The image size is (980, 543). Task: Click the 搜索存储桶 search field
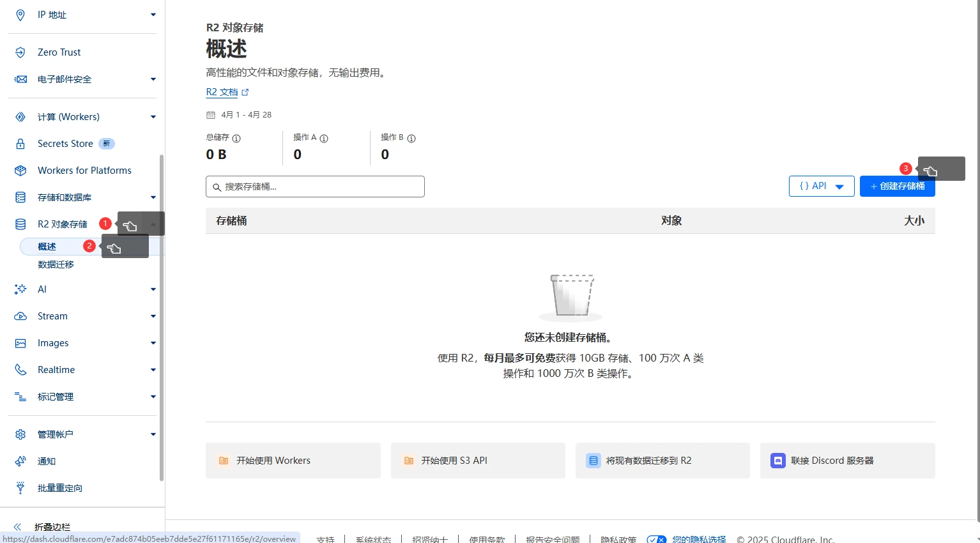point(315,186)
